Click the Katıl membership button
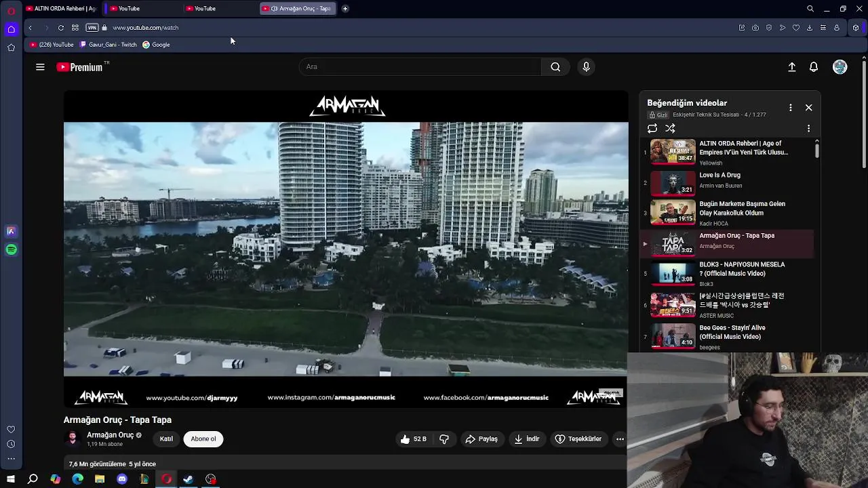 pyautogui.click(x=166, y=439)
